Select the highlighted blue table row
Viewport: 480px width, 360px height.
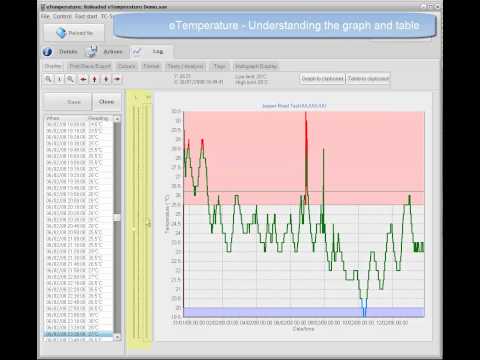click(x=79, y=334)
